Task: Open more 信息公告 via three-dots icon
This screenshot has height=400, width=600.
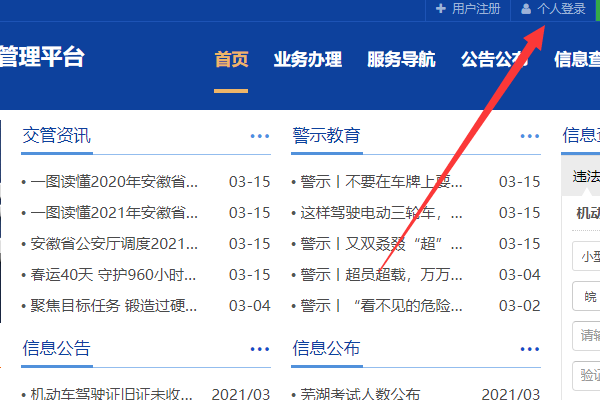Action: pos(260,349)
